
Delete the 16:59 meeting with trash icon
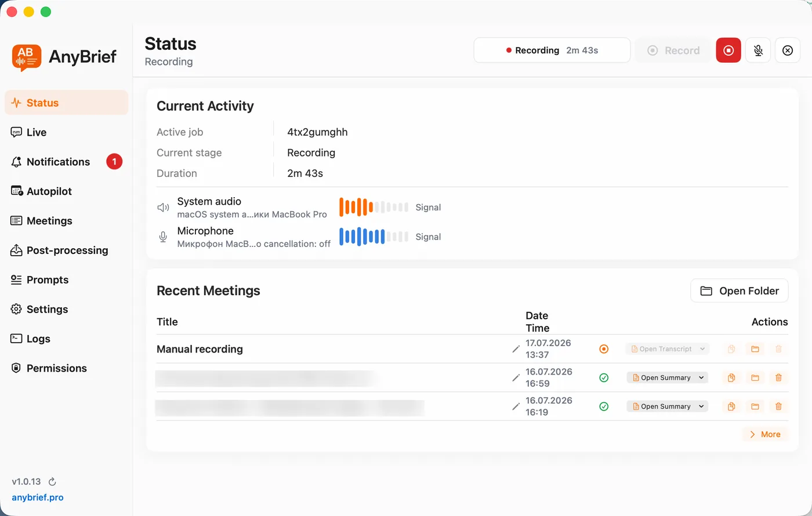[778, 377]
